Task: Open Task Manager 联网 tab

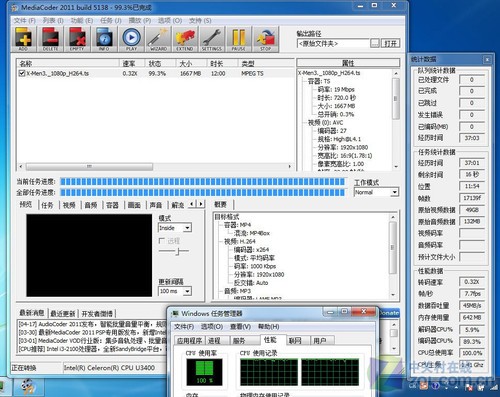Action: click(x=295, y=341)
